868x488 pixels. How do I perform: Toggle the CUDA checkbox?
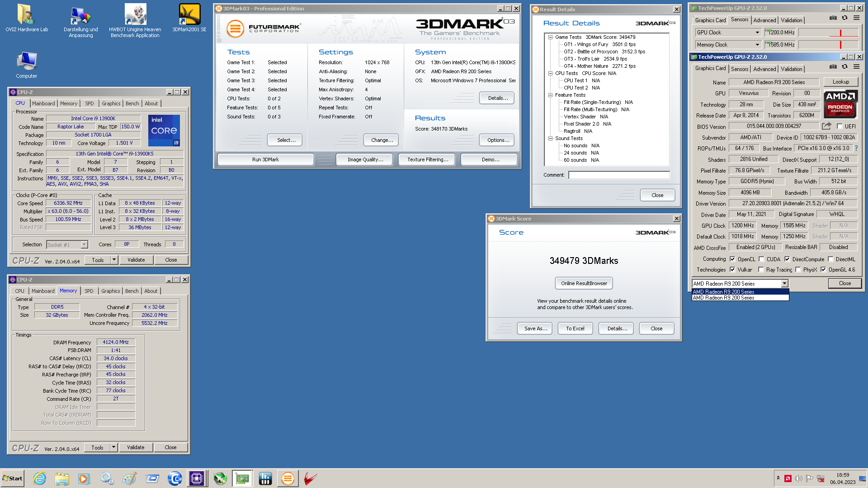[x=761, y=259]
